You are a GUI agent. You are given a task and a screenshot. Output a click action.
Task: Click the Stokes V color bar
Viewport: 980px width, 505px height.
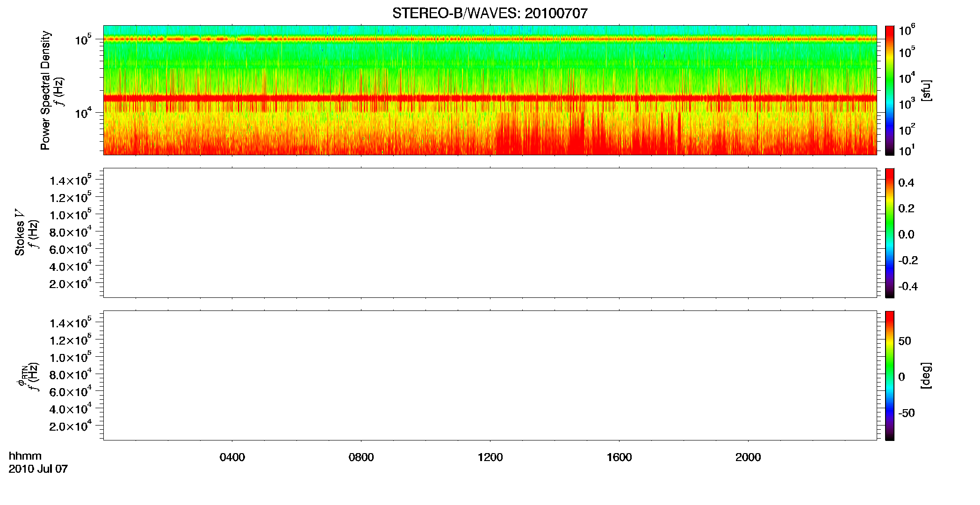pos(890,233)
